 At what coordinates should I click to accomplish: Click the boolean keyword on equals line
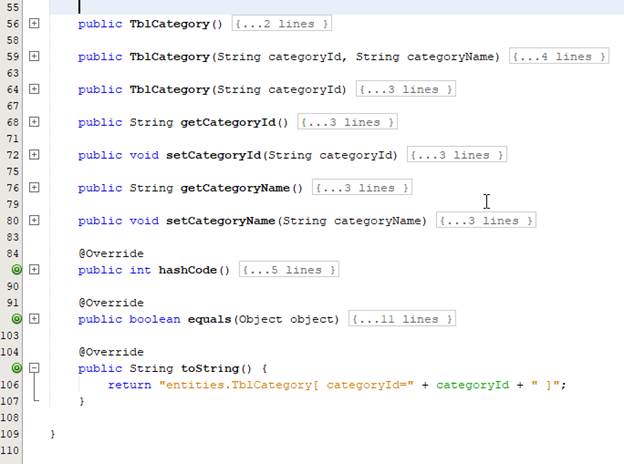pos(154,319)
